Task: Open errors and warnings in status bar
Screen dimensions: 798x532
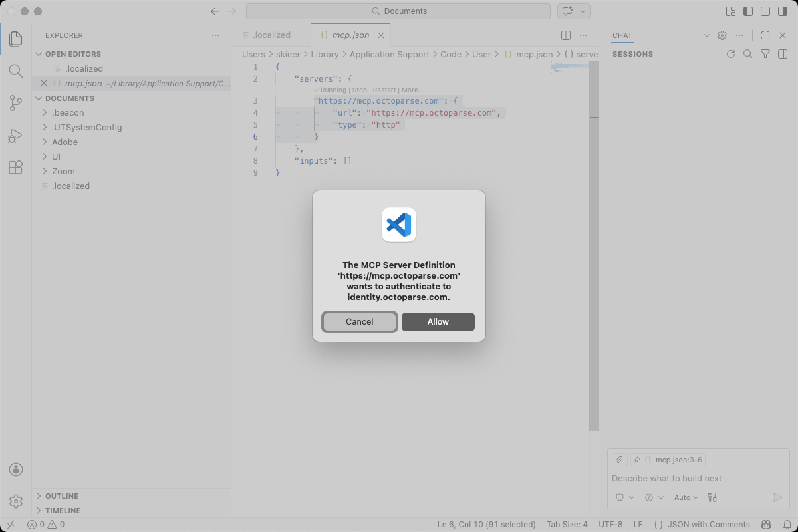Action: (x=46, y=525)
